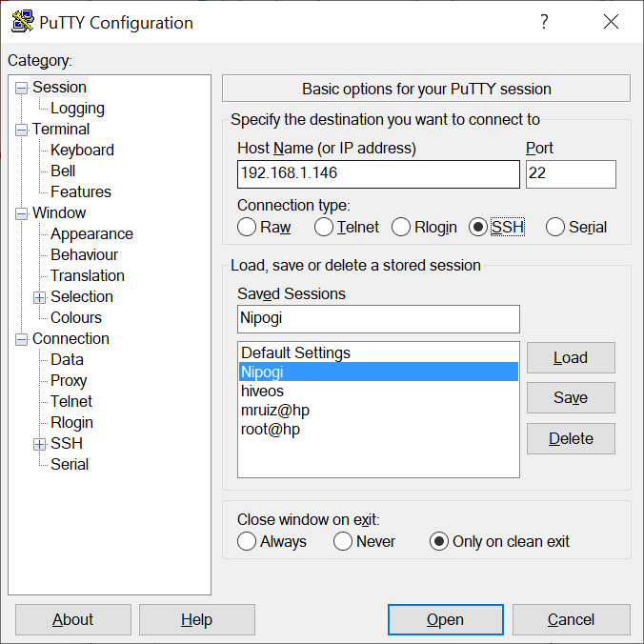Click the Port number field

click(570, 174)
